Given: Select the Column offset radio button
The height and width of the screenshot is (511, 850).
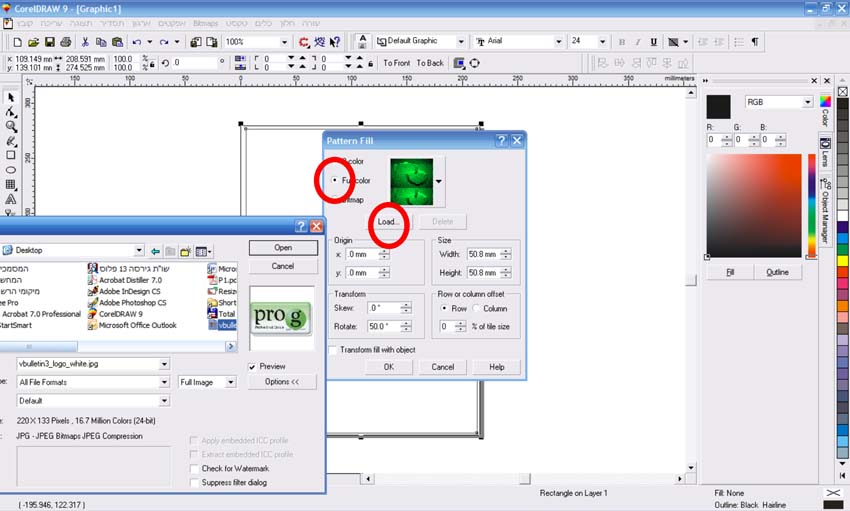Looking at the screenshot, I should [x=475, y=308].
